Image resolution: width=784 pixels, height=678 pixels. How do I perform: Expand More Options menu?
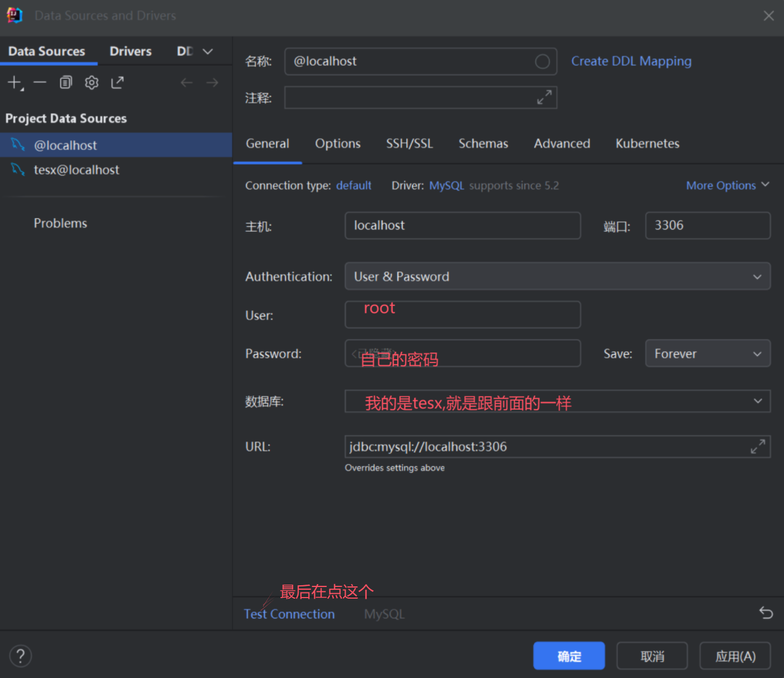pos(728,185)
